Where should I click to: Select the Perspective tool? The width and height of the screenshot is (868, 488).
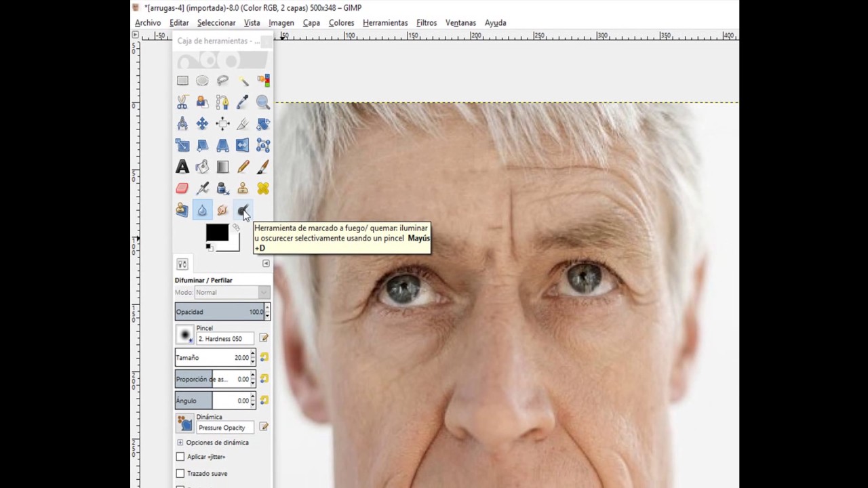click(x=222, y=146)
